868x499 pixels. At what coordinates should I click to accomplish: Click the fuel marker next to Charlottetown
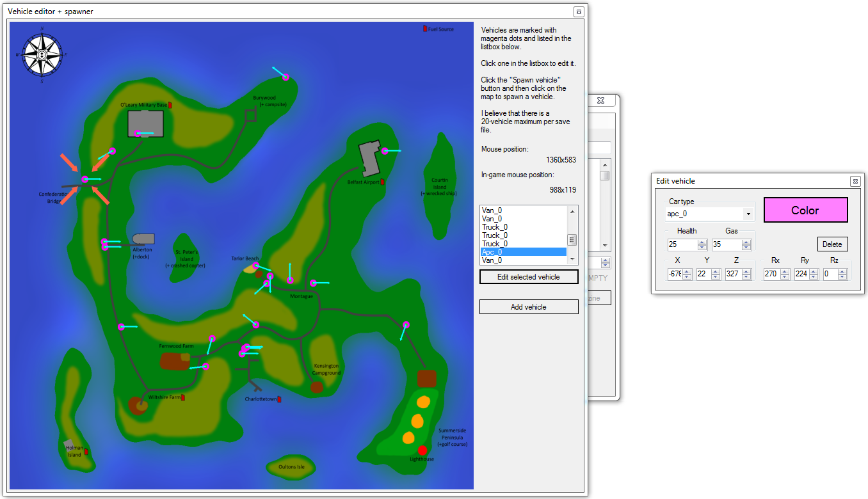[x=279, y=399]
